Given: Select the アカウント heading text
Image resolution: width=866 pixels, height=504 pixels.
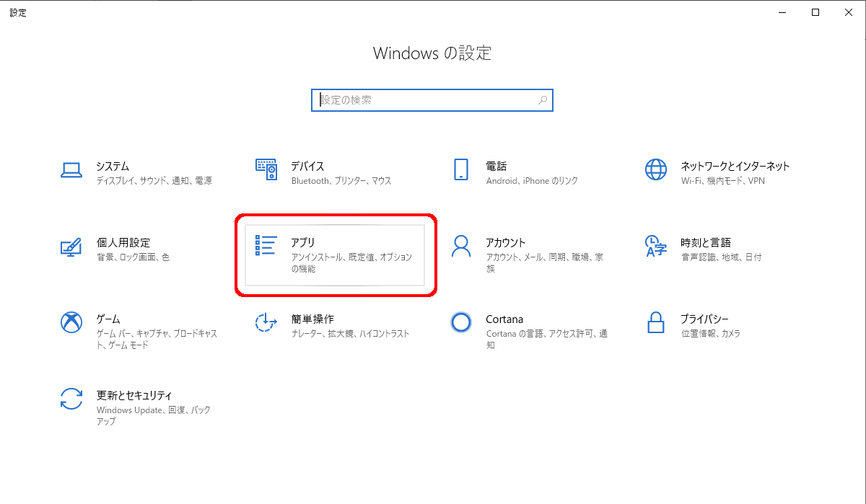Looking at the screenshot, I should [x=506, y=242].
